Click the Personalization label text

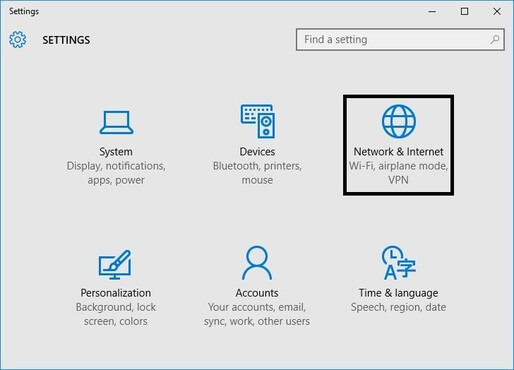[x=116, y=293]
